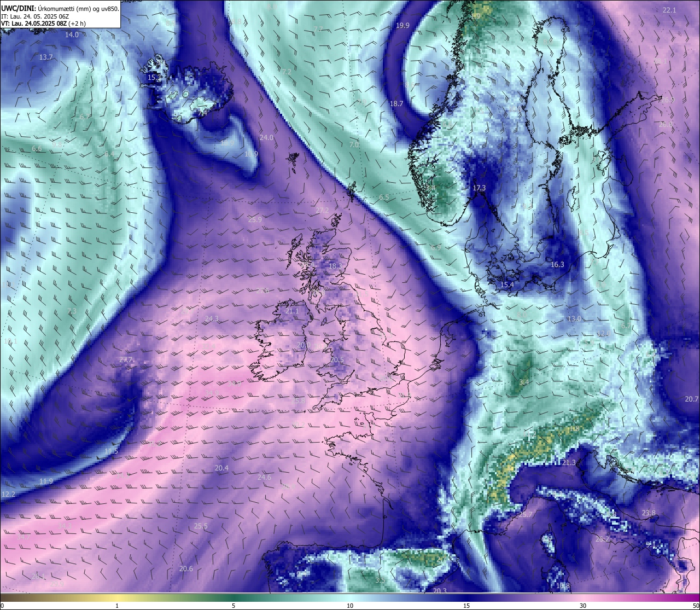Click the map value 24.0 southeast of Iceland
This screenshot has height=610, width=700.
(266, 137)
